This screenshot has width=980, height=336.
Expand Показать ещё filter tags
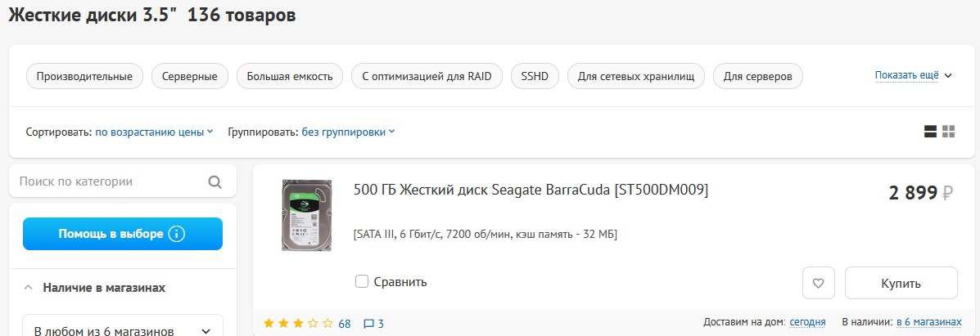913,75
